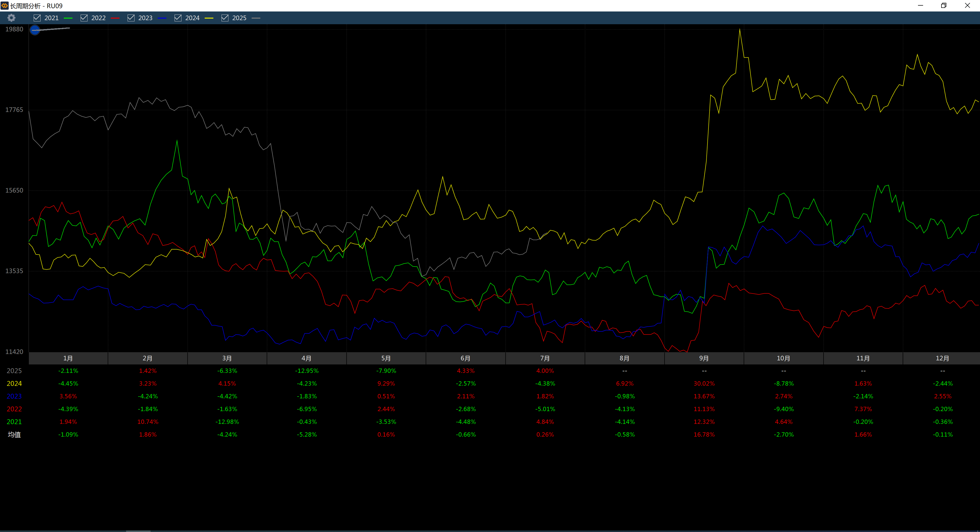Screen dimensions: 980x532
Task: Click the blue circle marker at chart top-left
Action: 35,30
